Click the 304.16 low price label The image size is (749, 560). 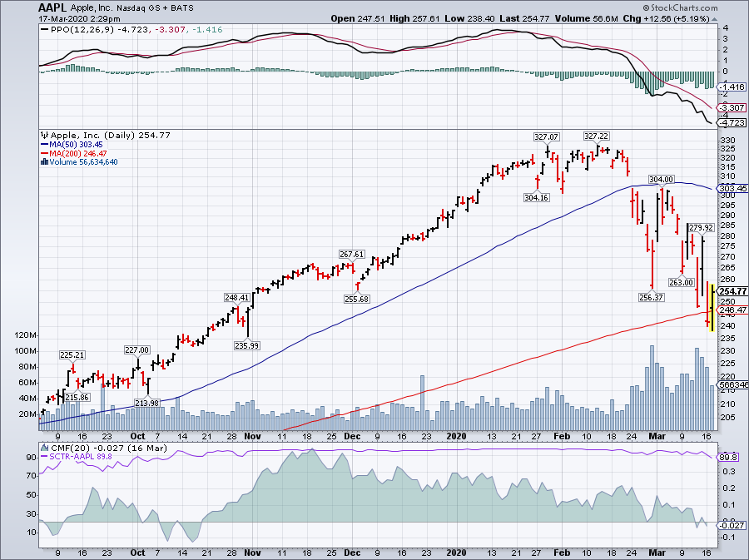pyautogui.click(x=536, y=198)
